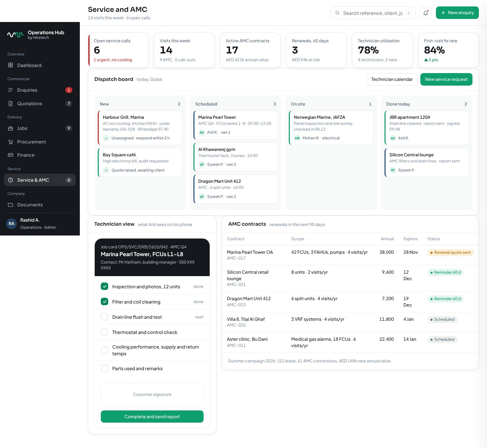Image resolution: width=487 pixels, height=448 pixels.
Task: Click the Procurement cart icon
Action: 10,142
